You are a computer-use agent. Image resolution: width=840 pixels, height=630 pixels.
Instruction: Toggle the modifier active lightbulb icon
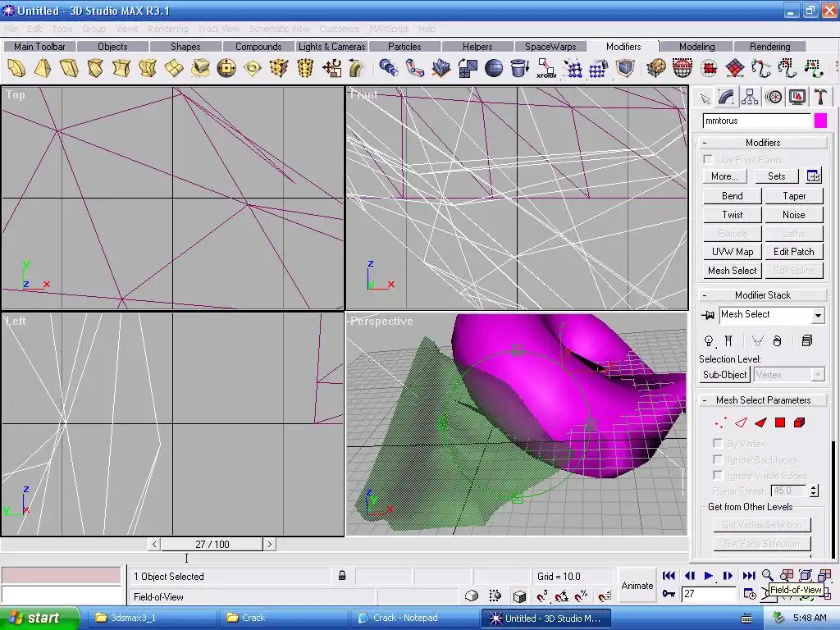(709, 340)
